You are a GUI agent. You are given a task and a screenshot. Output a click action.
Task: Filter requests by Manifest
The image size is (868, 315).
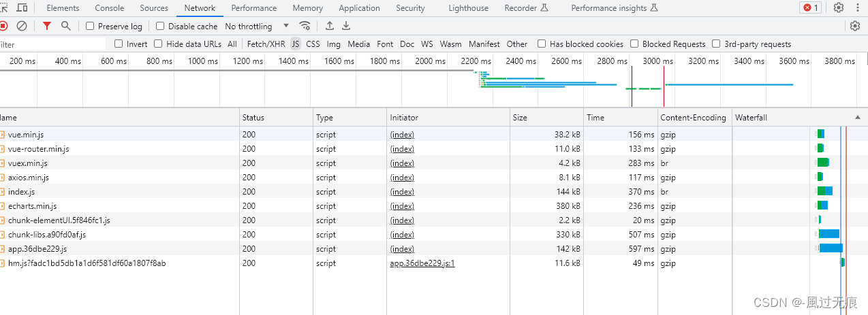(484, 44)
